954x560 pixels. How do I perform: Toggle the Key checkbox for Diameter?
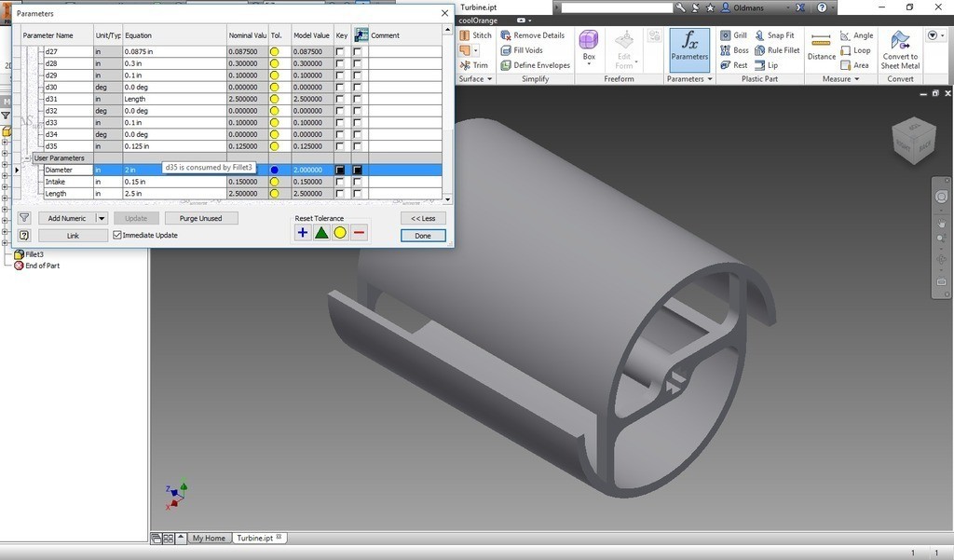339,171
